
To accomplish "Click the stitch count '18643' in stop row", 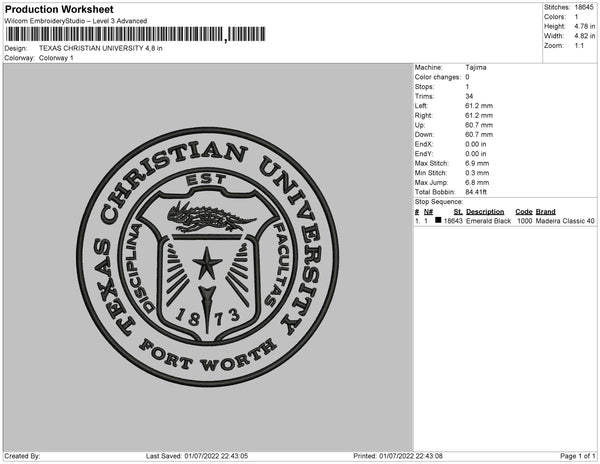I will pyautogui.click(x=453, y=221).
